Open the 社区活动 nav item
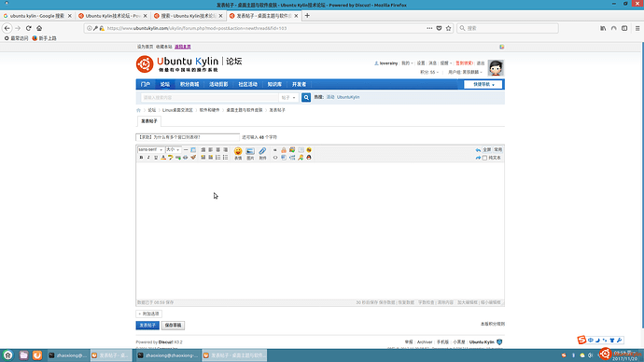The image size is (644, 362). 247,84
